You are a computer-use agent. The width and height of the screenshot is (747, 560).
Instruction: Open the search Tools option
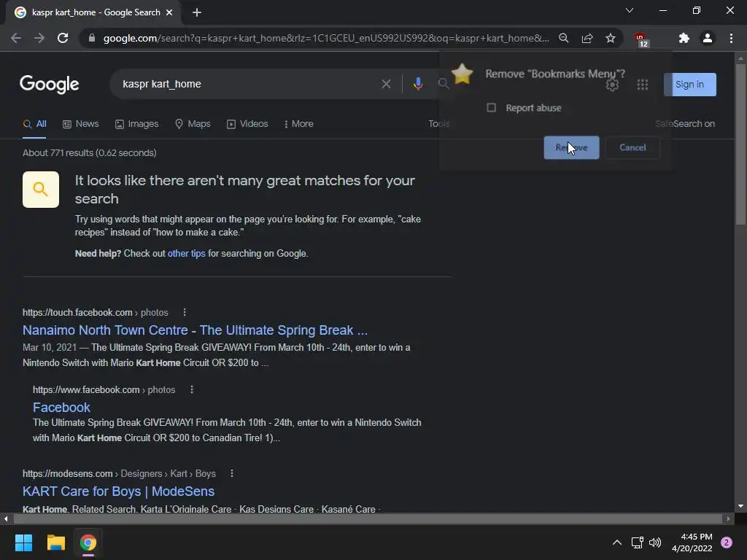tap(438, 124)
